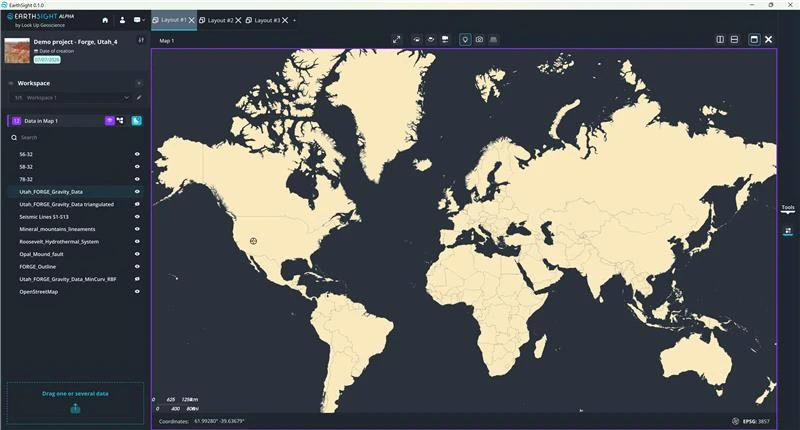The image size is (800, 430).
Task: Toggle visibility of layer 56-32
Action: [x=137, y=154]
